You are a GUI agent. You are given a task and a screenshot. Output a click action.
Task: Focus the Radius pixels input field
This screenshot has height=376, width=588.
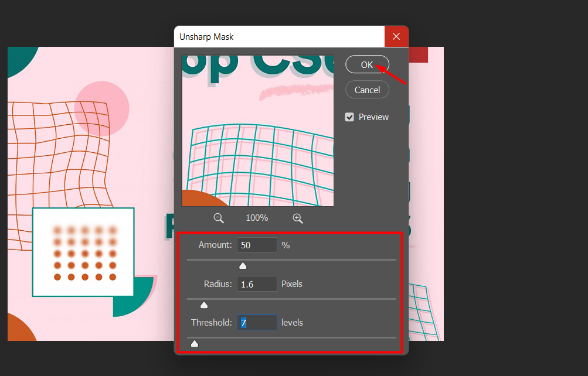[257, 284]
